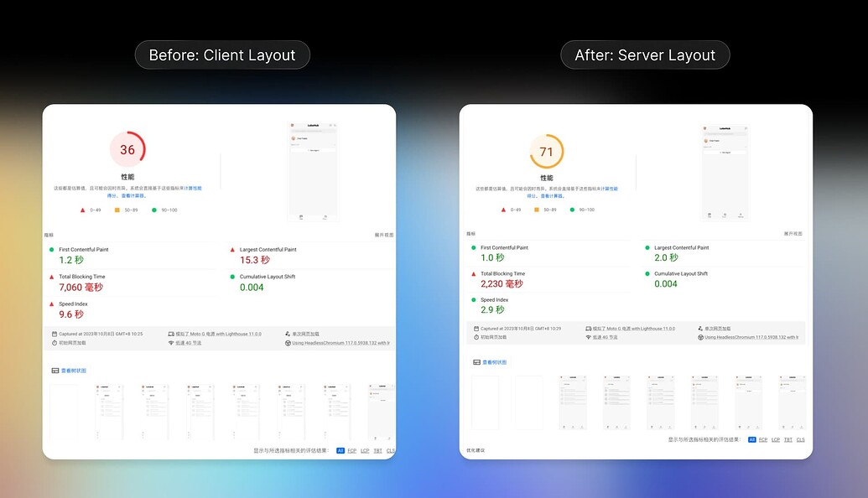Select the All metric filter in After panel
This screenshot has width=868, height=498.
pyautogui.click(x=751, y=440)
